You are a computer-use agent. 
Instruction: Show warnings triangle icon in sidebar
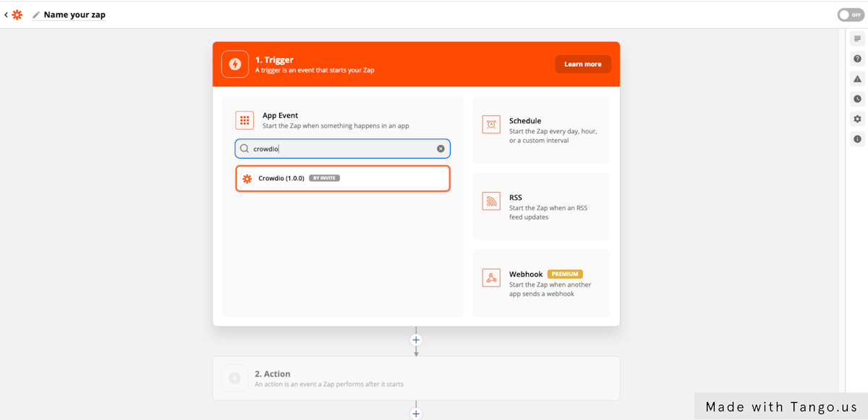click(x=857, y=79)
